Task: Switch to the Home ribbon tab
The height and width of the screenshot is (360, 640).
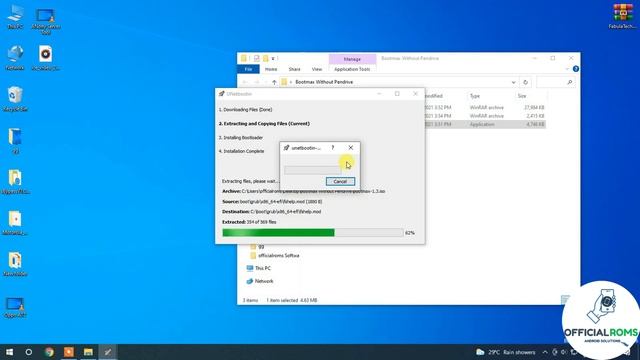Action: point(271,69)
